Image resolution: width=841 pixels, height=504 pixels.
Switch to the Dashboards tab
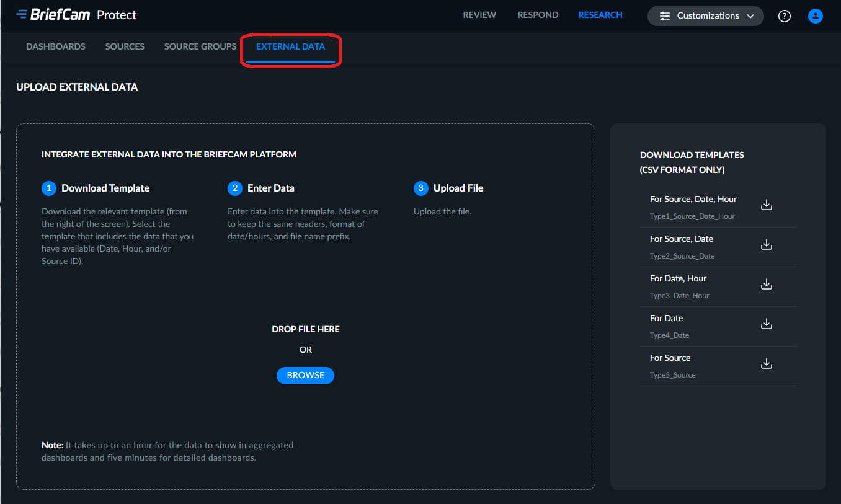[x=56, y=46]
